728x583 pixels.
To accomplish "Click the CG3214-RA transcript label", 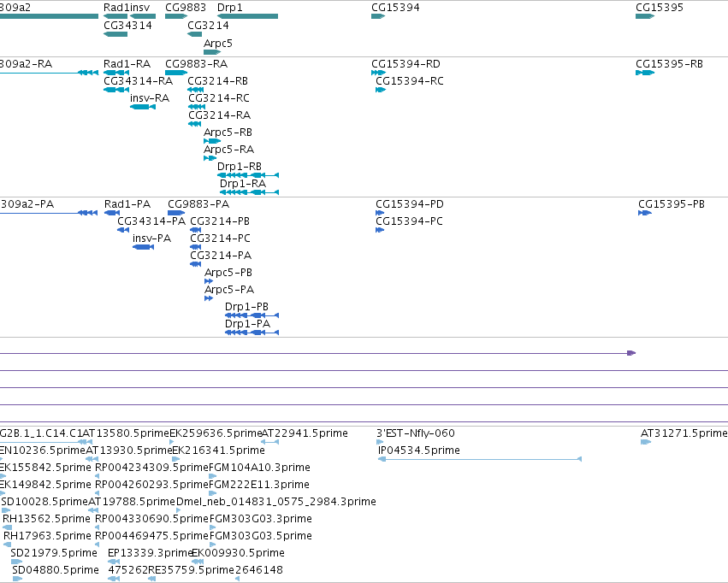I will pyautogui.click(x=219, y=115).
